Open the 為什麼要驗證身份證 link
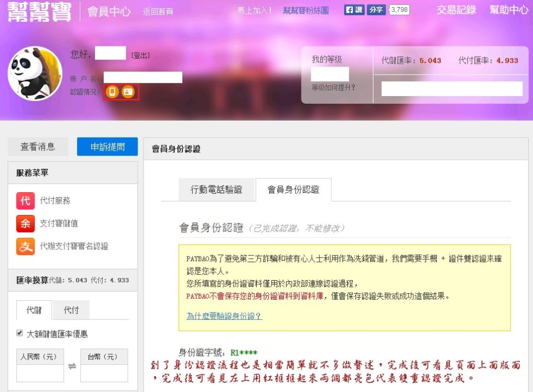Image resolution: width=533 pixels, height=392 pixels. 224,316
